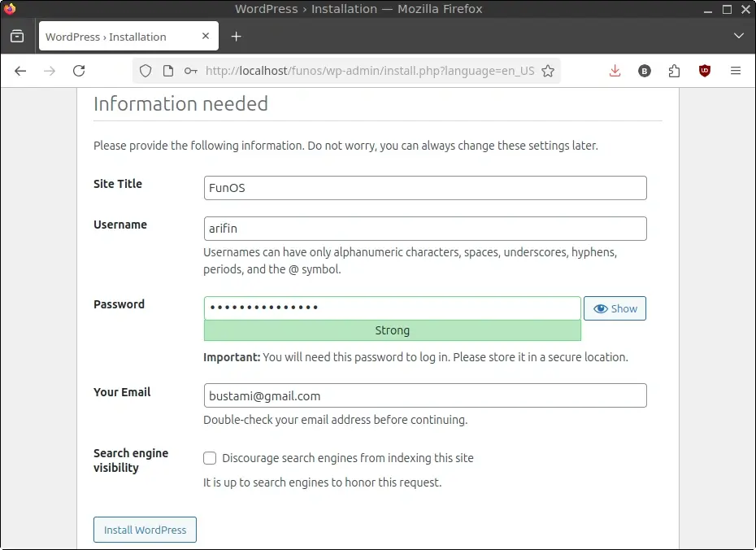Viewport: 756px width, 550px height.
Task: Click the "Site Title" label
Action: (118, 184)
